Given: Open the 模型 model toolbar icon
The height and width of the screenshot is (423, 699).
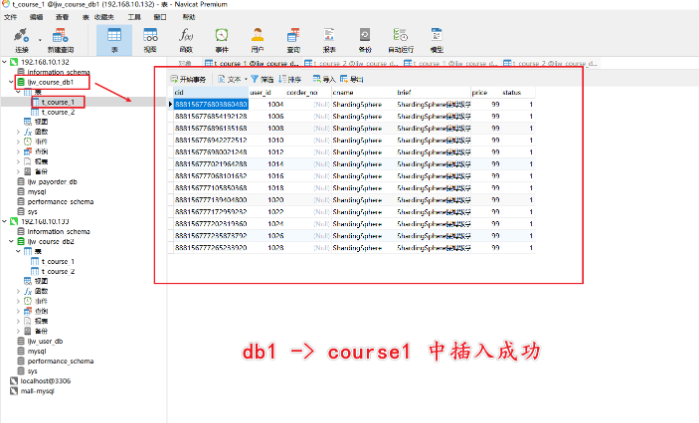Looking at the screenshot, I should (x=436, y=40).
